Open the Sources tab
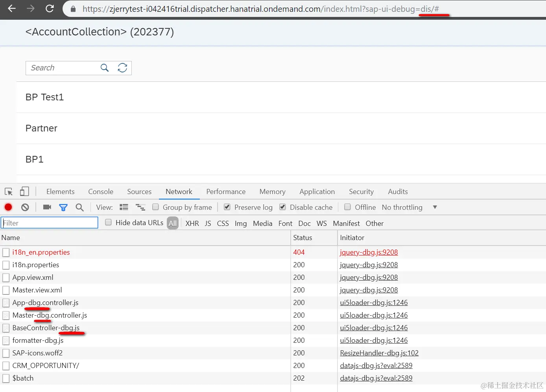Screen dimensions: 546x392 (139, 192)
